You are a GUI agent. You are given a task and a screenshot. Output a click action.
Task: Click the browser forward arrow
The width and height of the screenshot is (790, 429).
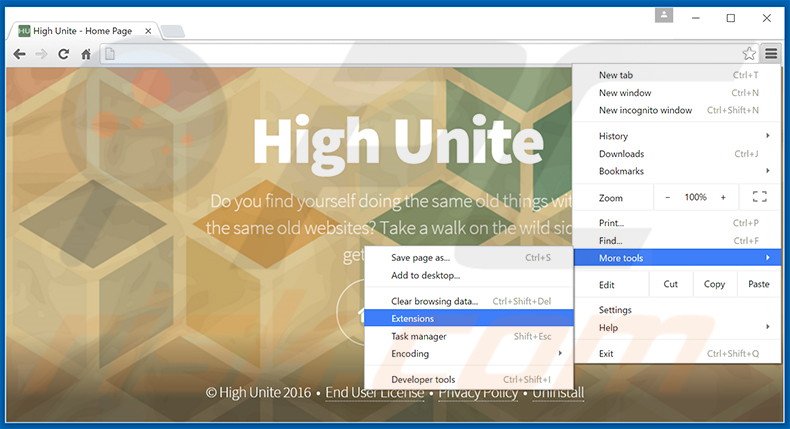pyautogui.click(x=41, y=54)
